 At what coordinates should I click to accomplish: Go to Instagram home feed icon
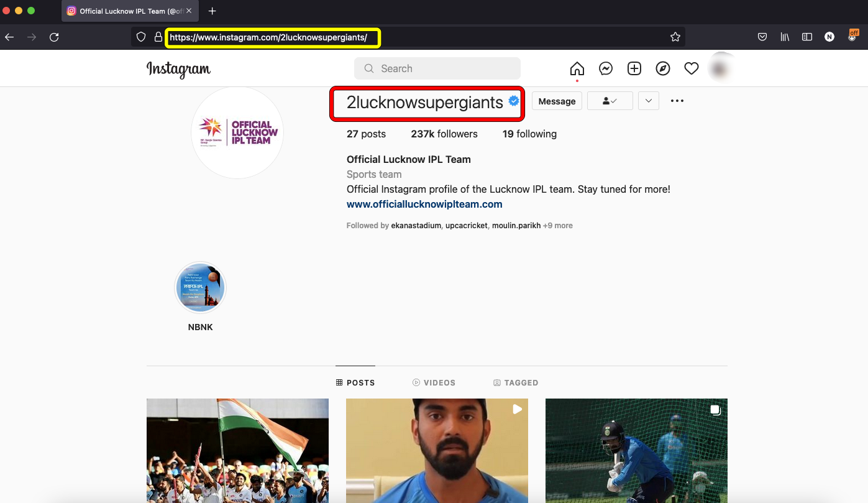[x=577, y=68]
